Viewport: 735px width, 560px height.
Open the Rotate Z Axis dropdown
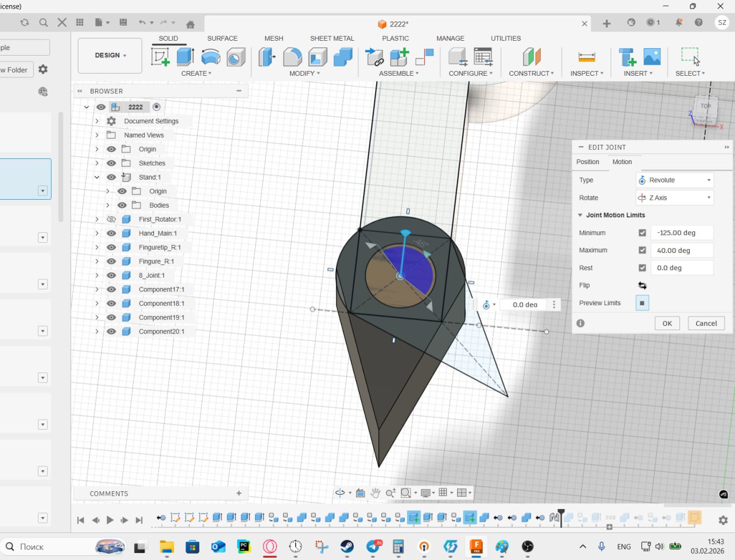674,198
